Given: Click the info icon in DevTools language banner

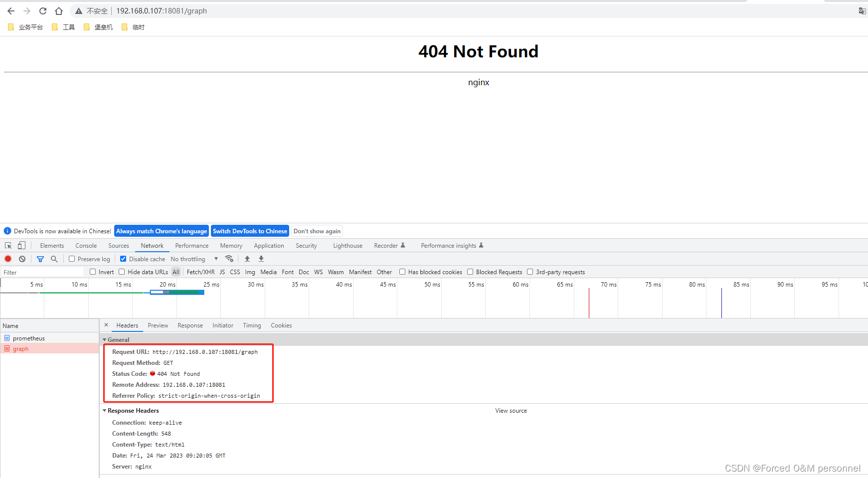Looking at the screenshot, I should [x=7, y=231].
